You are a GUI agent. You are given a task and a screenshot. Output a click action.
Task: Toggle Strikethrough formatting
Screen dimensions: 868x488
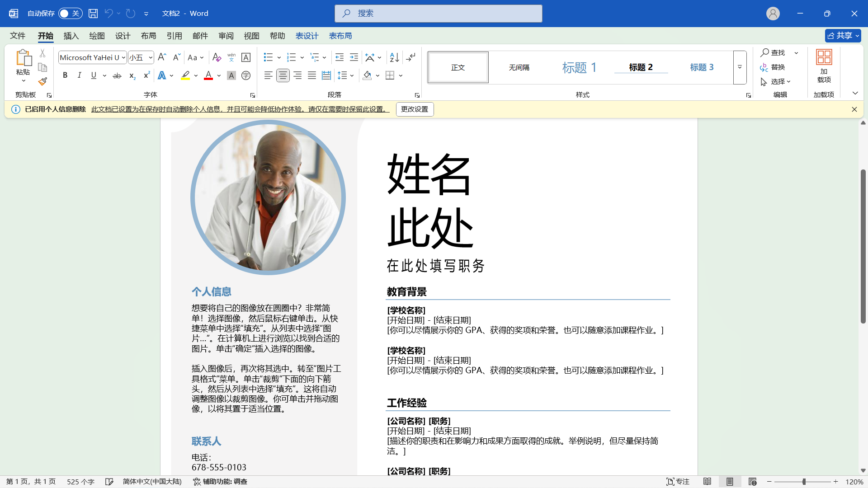click(117, 75)
